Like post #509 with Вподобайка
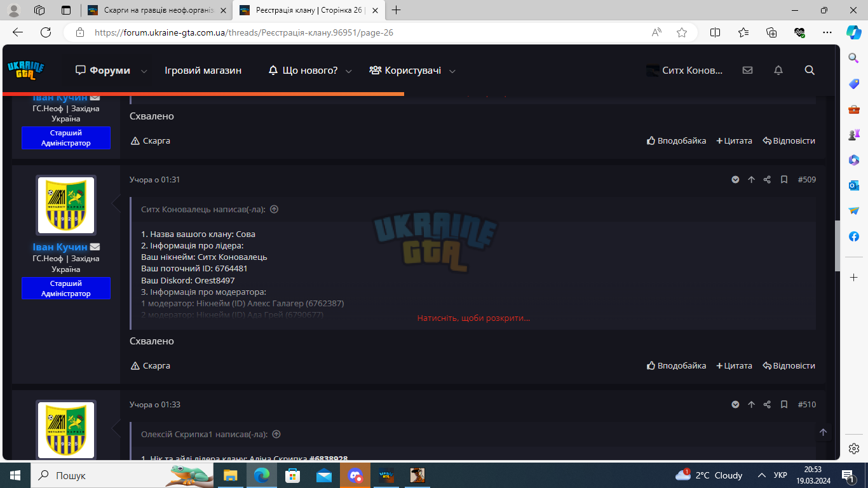Viewport: 868px width, 488px height. [677, 365]
